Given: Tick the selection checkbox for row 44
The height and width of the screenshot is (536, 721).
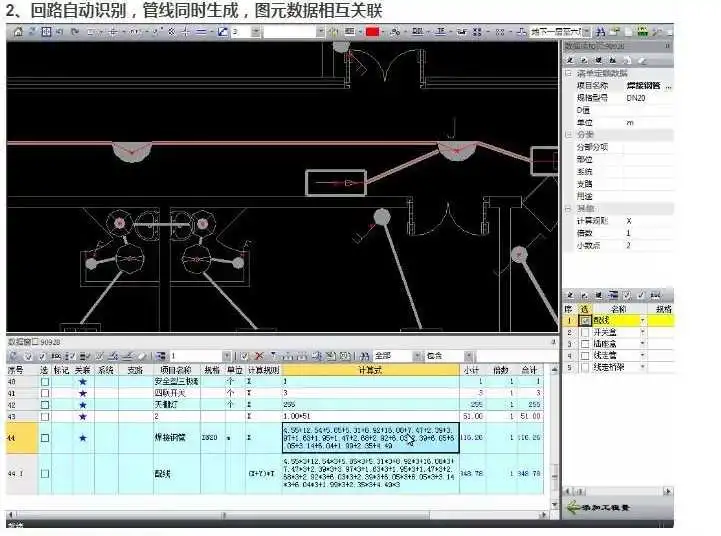Looking at the screenshot, I should pyautogui.click(x=44, y=438).
